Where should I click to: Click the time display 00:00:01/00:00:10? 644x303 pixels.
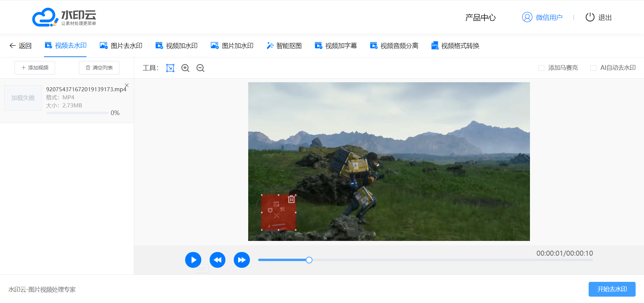pos(565,253)
